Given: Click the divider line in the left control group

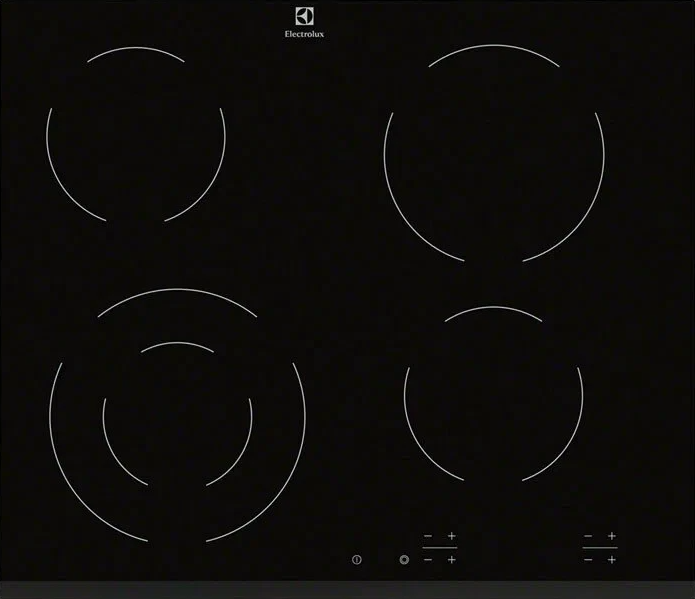Looking at the screenshot, I should coord(440,548).
